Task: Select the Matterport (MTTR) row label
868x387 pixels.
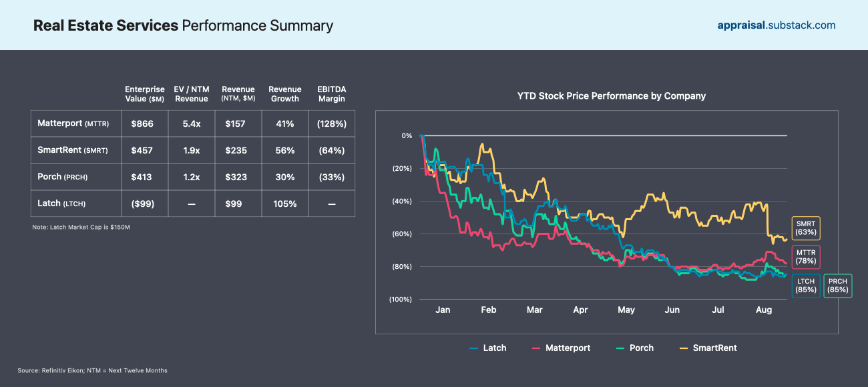Action: point(73,123)
